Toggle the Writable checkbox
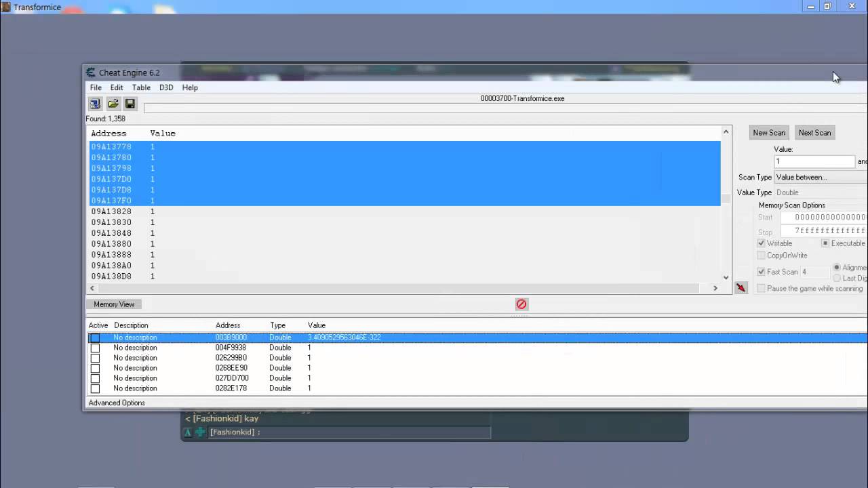Image resolution: width=868 pixels, height=488 pixels. (762, 243)
